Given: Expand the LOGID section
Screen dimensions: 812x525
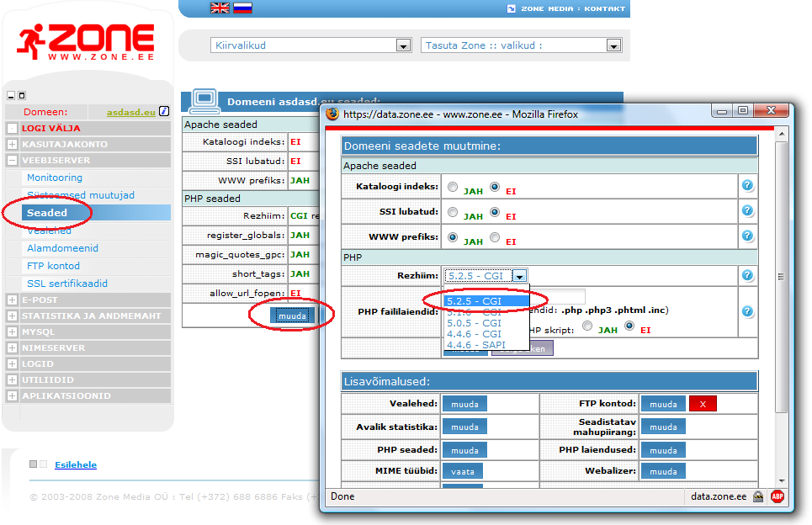Looking at the screenshot, I should click(12, 364).
